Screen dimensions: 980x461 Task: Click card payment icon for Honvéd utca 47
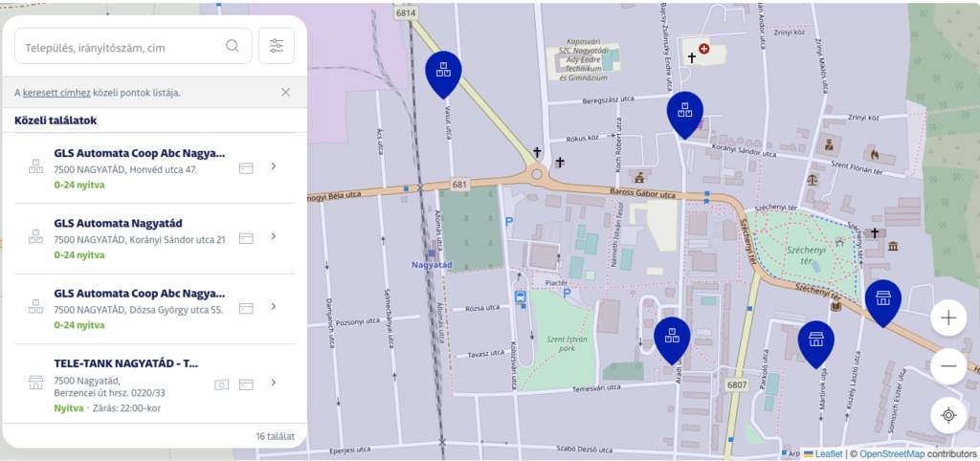coord(246,168)
